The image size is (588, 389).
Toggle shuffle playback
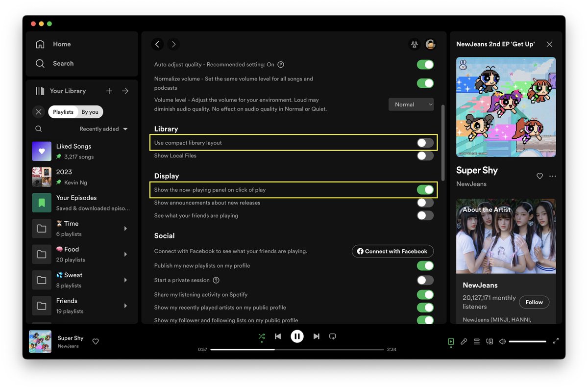(262, 337)
